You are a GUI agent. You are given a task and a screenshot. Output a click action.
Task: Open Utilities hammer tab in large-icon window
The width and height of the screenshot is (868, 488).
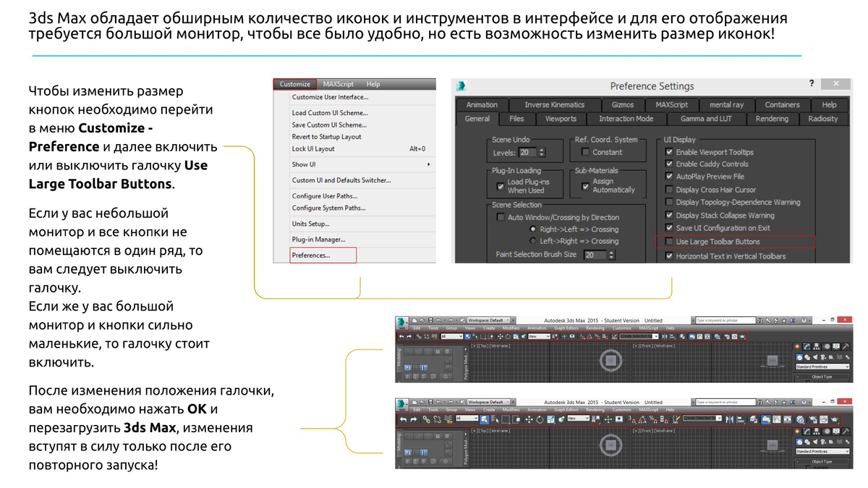click(x=846, y=431)
